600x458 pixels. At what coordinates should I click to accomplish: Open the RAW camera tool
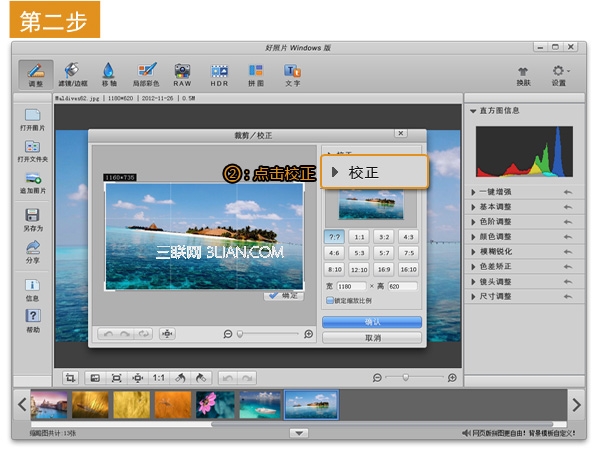(x=183, y=74)
